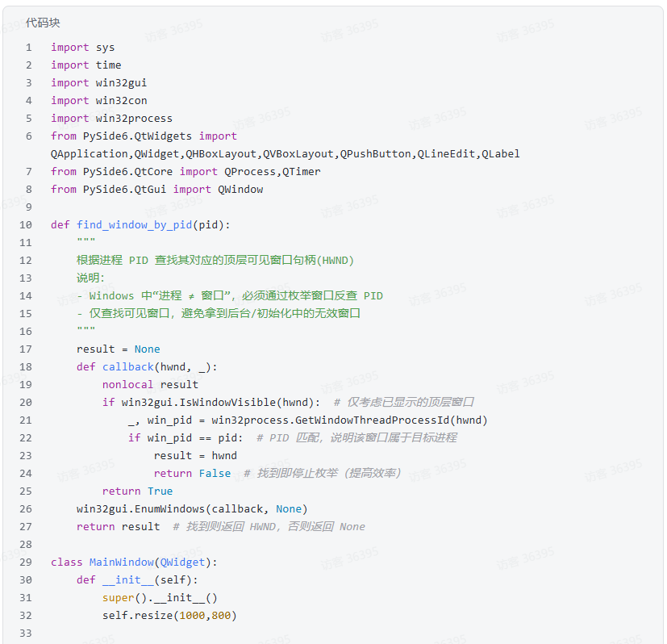
Task: Click line number 1 in gutter
Action: (28, 48)
